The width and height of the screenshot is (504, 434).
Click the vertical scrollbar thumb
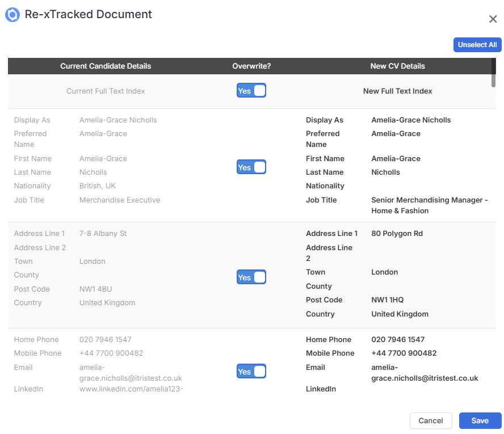(x=493, y=73)
